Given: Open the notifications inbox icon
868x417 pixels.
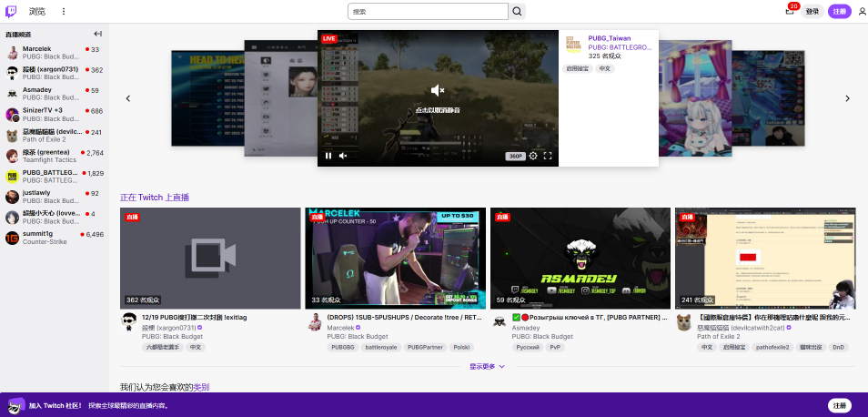Looking at the screenshot, I should tap(789, 11).
